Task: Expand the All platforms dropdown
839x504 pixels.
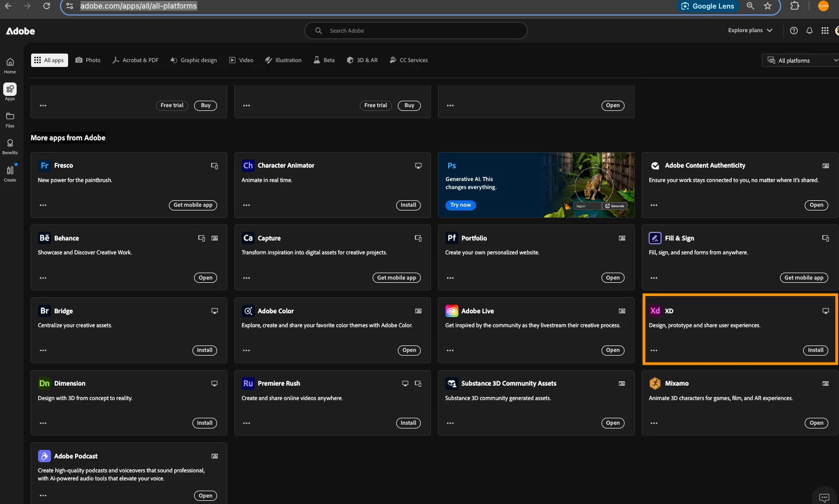Action: pyautogui.click(x=800, y=61)
